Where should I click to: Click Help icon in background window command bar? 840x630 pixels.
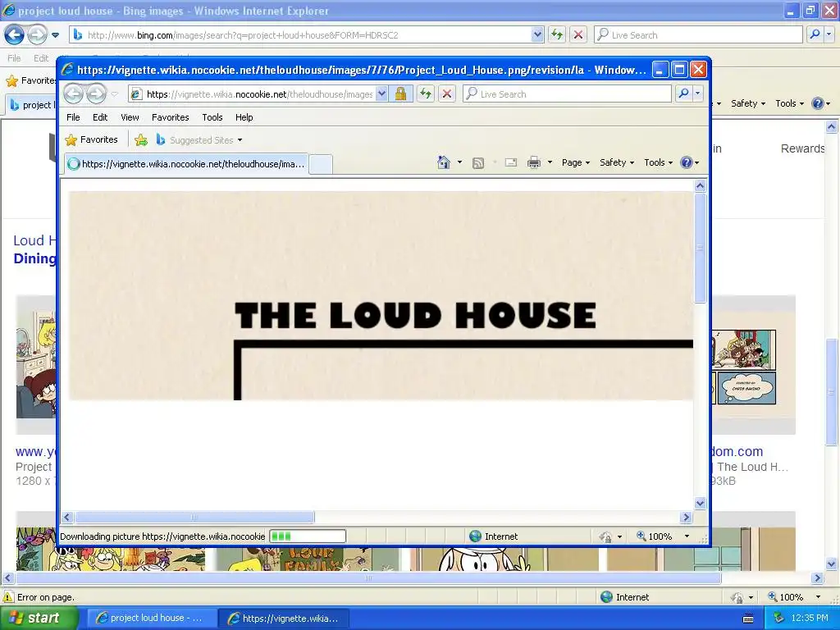click(x=818, y=103)
